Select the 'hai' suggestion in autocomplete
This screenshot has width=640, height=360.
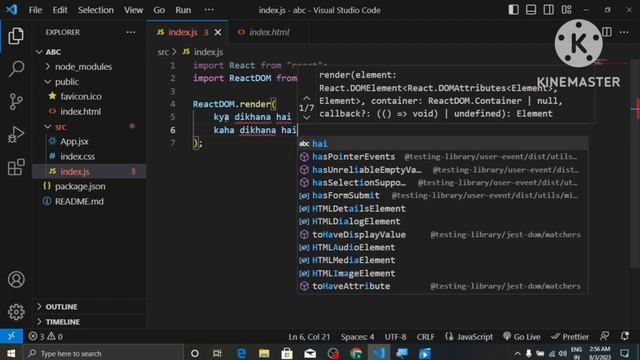[x=442, y=144]
